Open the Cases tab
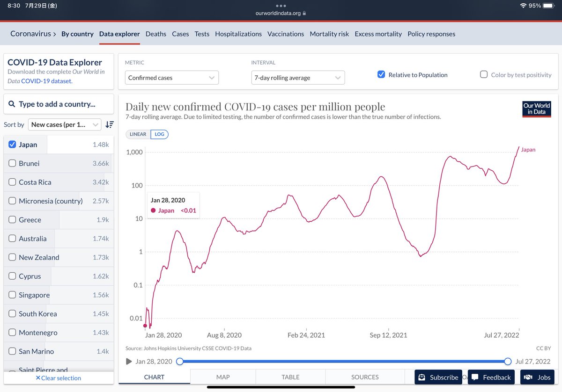The height and width of the screenshot is (392, 562). (x=180, y=34)
